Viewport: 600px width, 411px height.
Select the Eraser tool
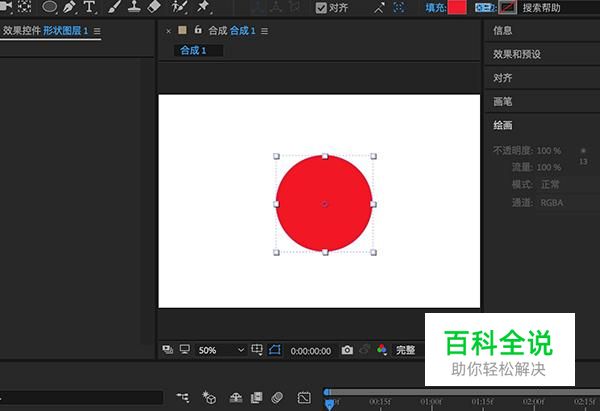154,7
